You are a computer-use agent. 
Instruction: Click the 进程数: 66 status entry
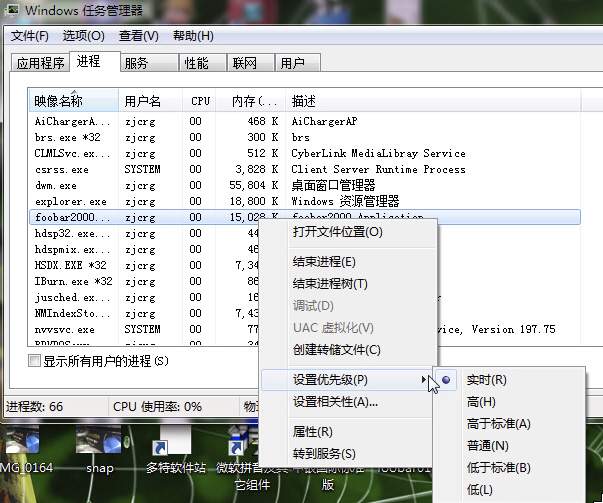pyautogui.click(x=35, y=406)
